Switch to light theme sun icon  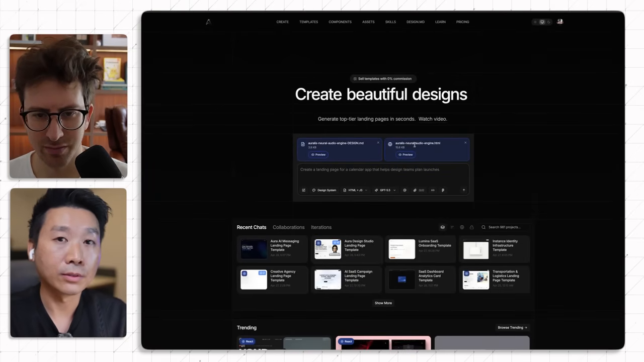pos(535,22)
